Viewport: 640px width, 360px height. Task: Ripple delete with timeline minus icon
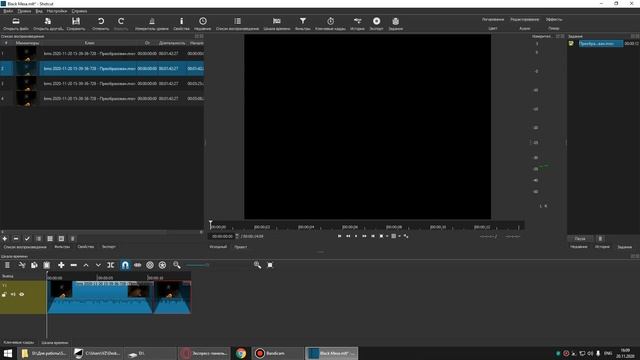point(73,265)
